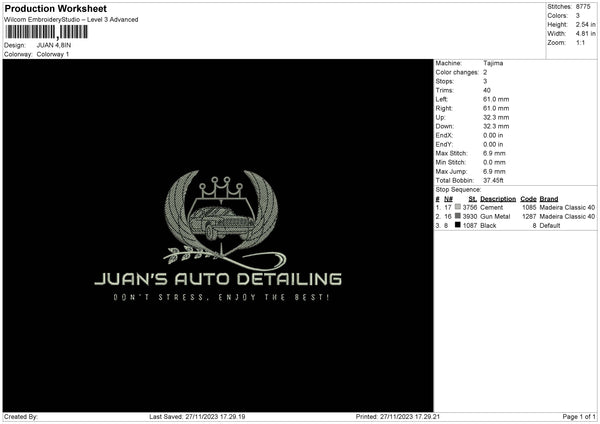
Task: Click the code 1287 in Gun Metal row
Action: click(529, 217)
